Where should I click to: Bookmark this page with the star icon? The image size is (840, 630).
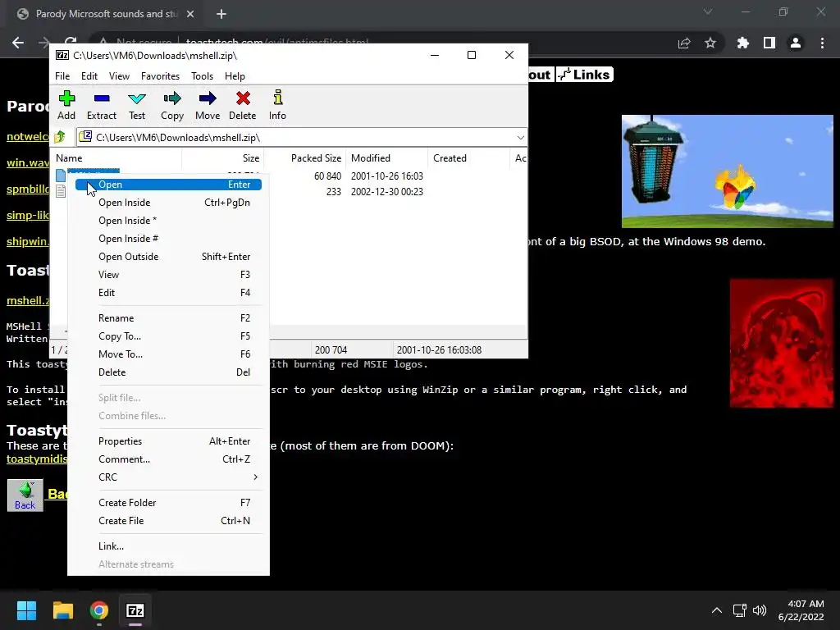pyautogui.click(x=710, y=43)
